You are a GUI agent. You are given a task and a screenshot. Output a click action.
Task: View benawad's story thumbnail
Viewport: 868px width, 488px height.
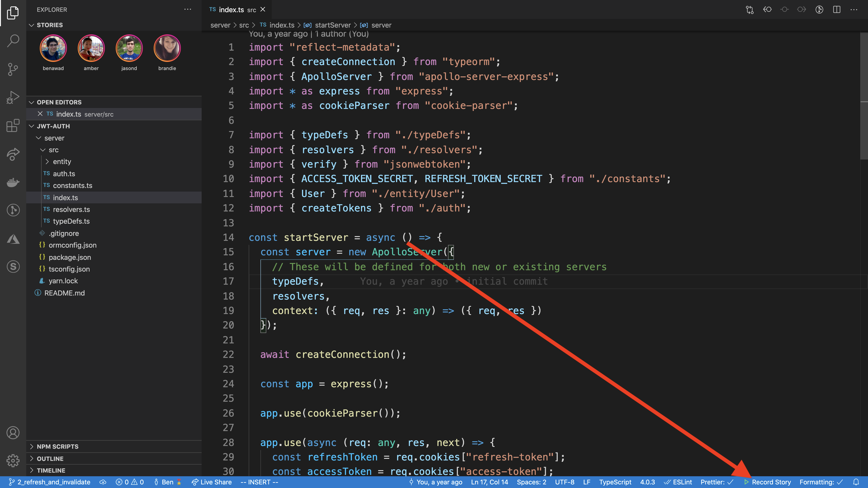pos(53,49)
